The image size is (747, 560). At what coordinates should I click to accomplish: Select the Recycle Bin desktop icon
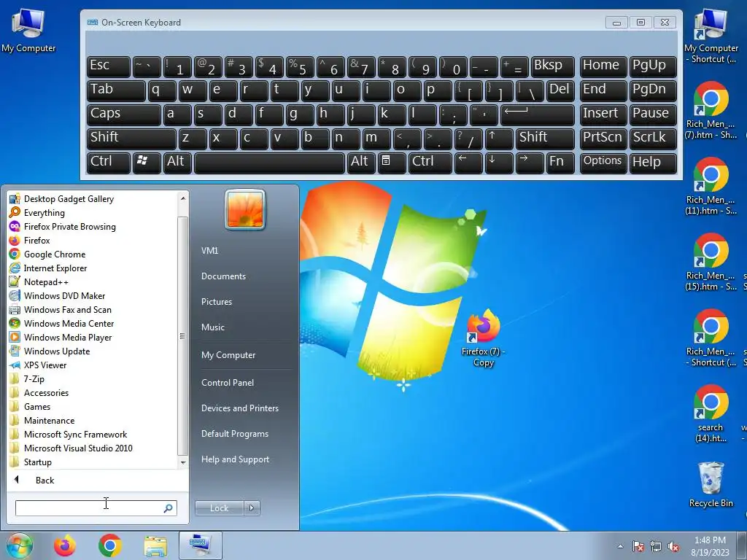click(x=711, y=484)
